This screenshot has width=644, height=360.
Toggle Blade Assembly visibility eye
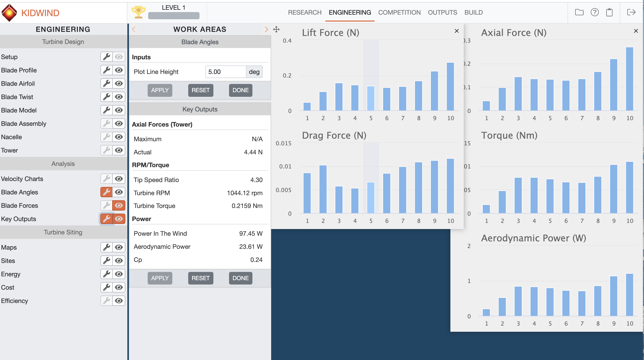(x=119, y=124)
